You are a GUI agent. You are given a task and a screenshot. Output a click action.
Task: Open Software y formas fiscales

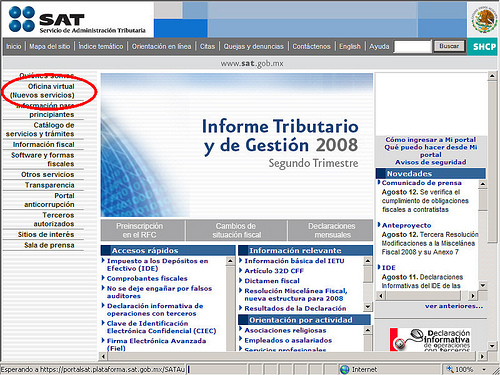[x=42, y=159]
